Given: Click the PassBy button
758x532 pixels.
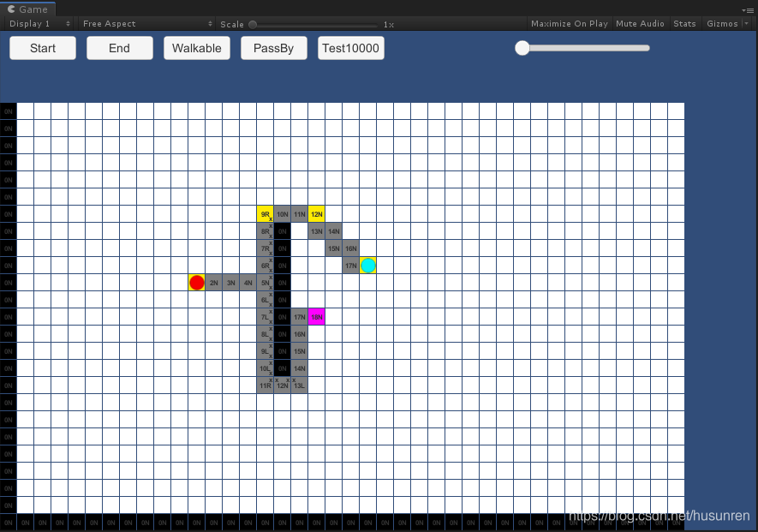Looking at the screenshot, I should click(x=273, y=48).
